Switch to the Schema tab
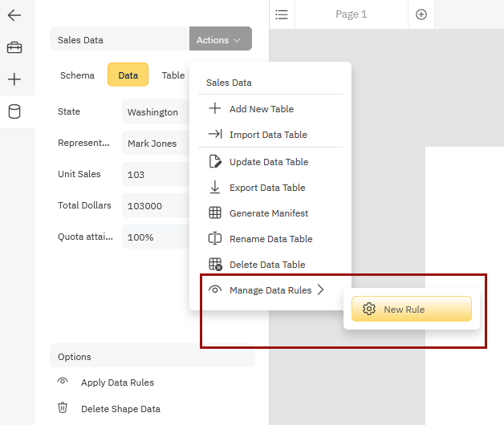 click(77, 75)
